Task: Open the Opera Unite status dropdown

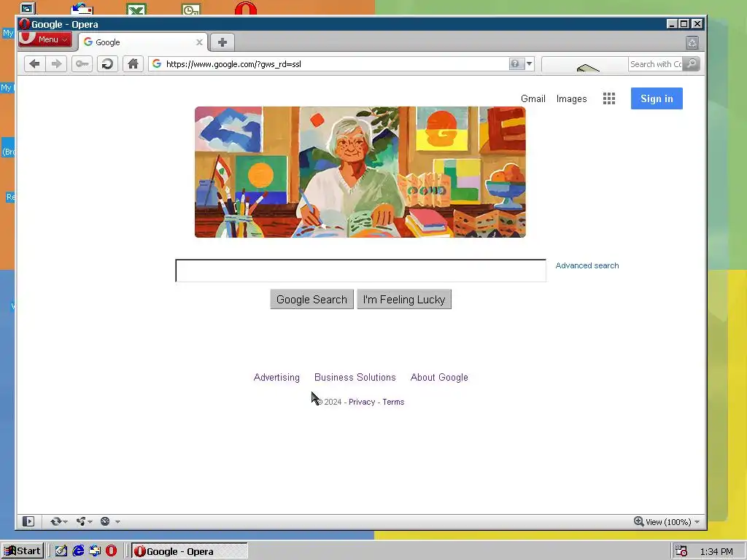Action: pyautogui.click(x=84, y=521)
